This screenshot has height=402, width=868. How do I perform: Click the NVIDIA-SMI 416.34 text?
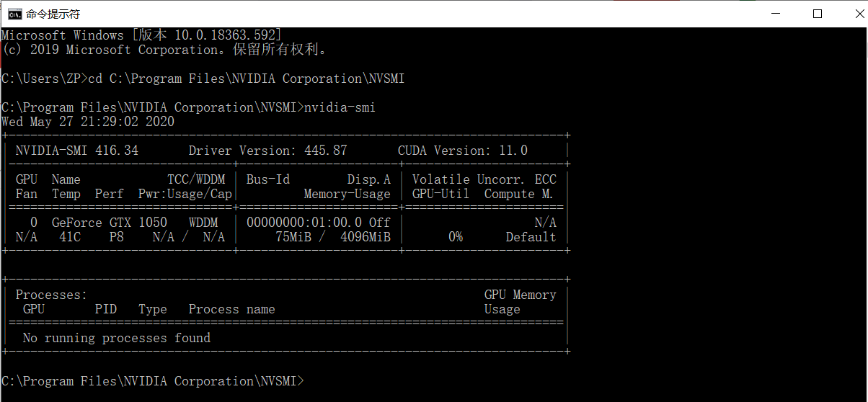point(77,151)
